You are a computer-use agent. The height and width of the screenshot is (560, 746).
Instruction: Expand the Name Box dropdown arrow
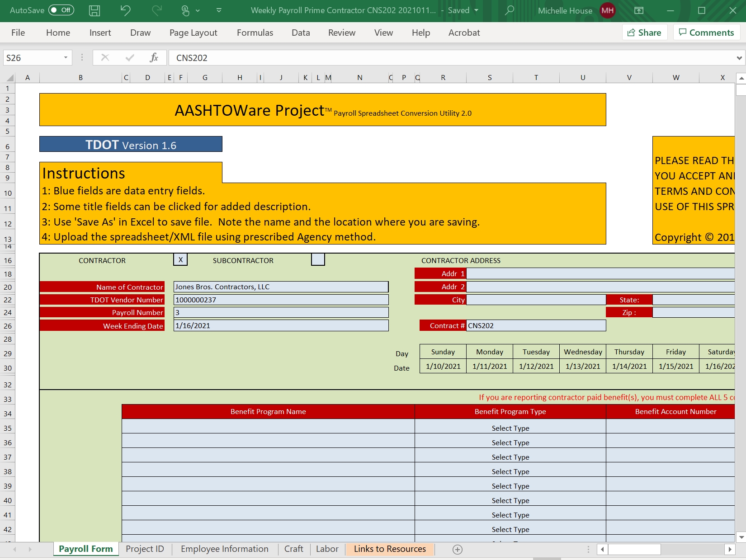[x=66, y=58]
